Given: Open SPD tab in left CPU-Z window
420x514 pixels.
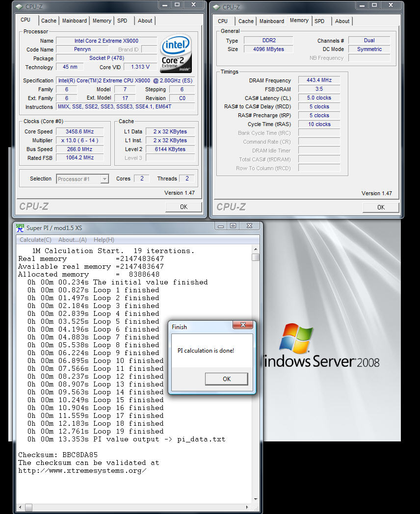Looking at the screenshot, I should 122,21.
